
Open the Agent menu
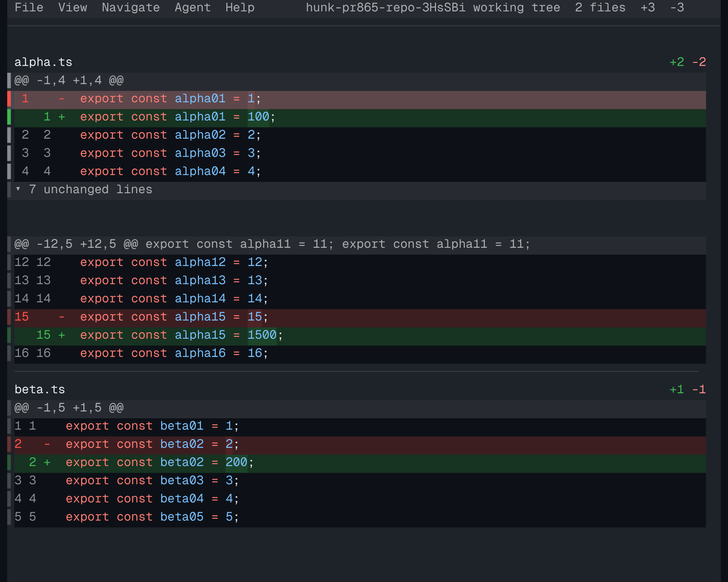pyautogui.click(x=193, y=8)
